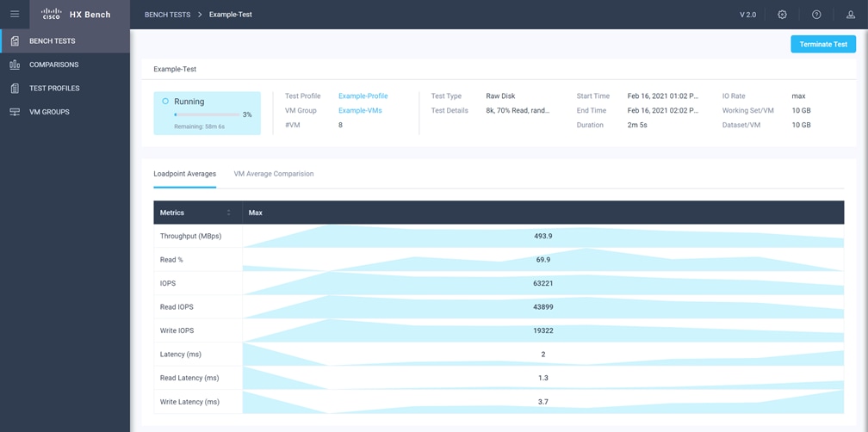
Task: Click the Comparisons chart icon
Action: (x=15, y=65)
